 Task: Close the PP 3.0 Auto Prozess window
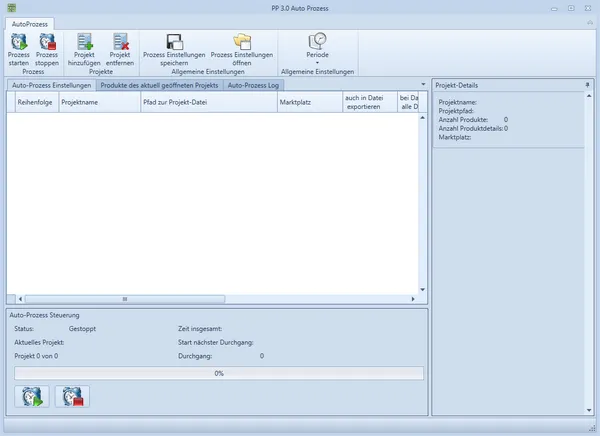pyautogui.click(x=588, y=8)
